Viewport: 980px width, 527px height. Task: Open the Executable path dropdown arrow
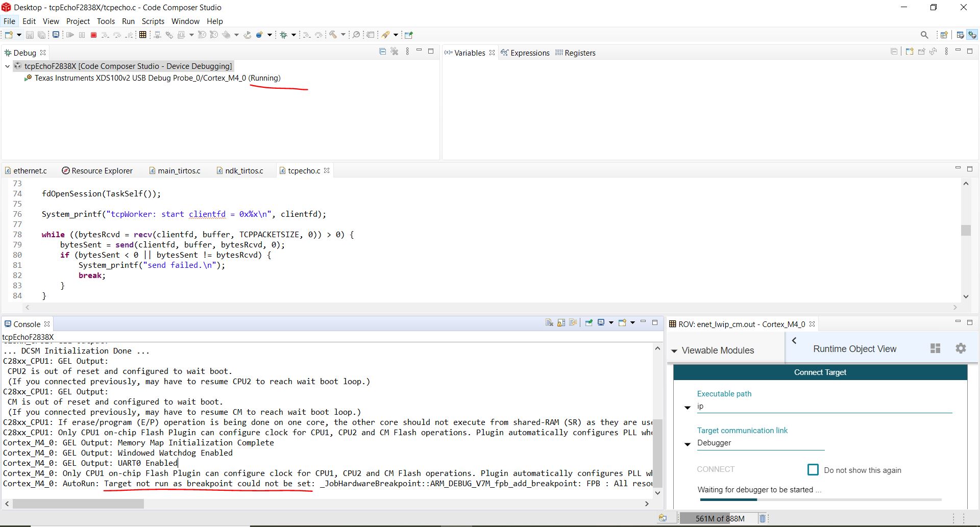point(688,408)
